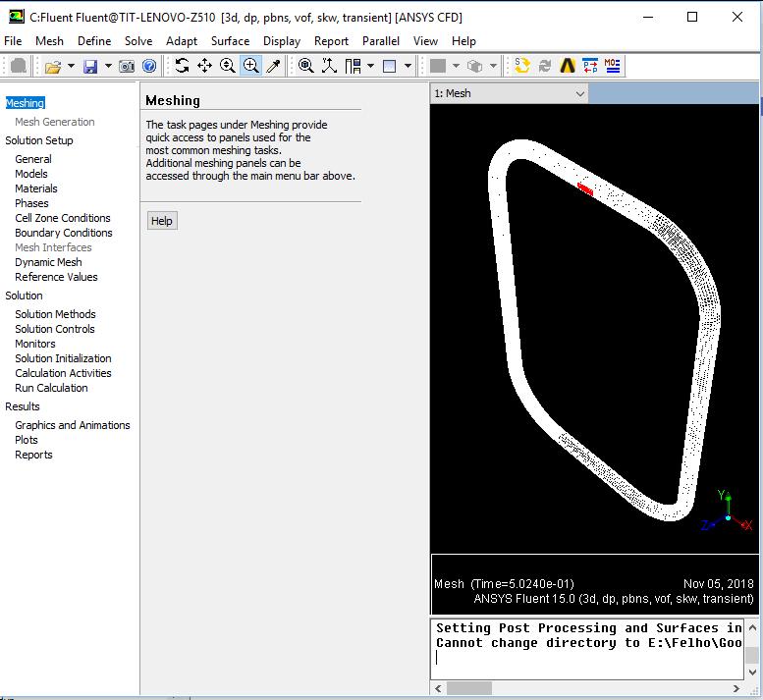The width and height of the screenshot is (763, 700).
Task: Open the workspace layout dropdown arrow
Action: click(371, 66)
